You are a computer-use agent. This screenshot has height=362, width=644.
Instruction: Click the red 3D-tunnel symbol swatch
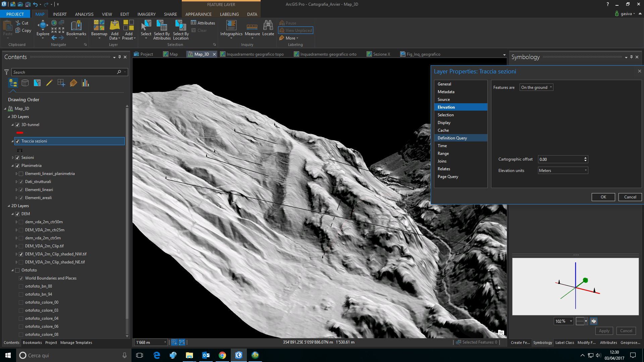point(20,133)
